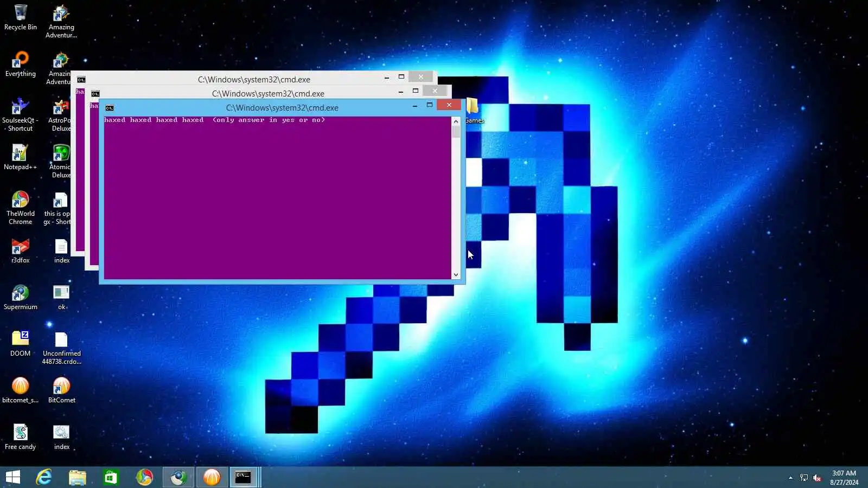868x488 pixels.
Task: Close the front cmd.exe window
Action: [x=449, y=105]
